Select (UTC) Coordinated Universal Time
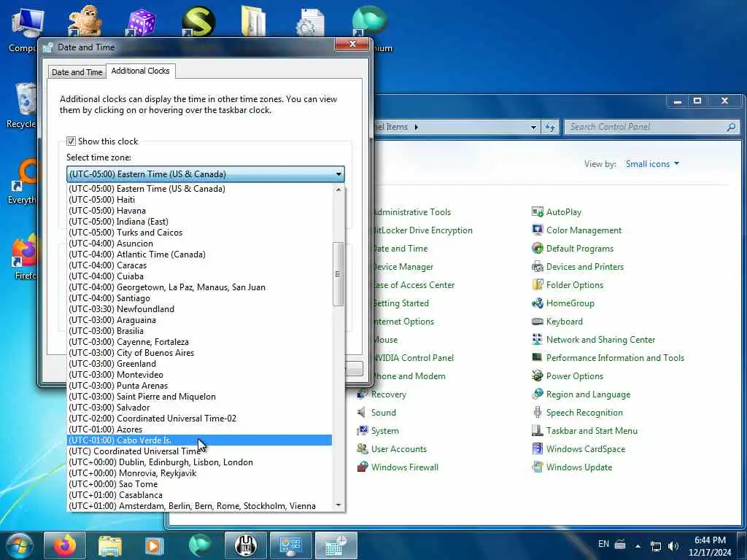The height and width of the screenshot is (560, 747). (x=200, y=451)
